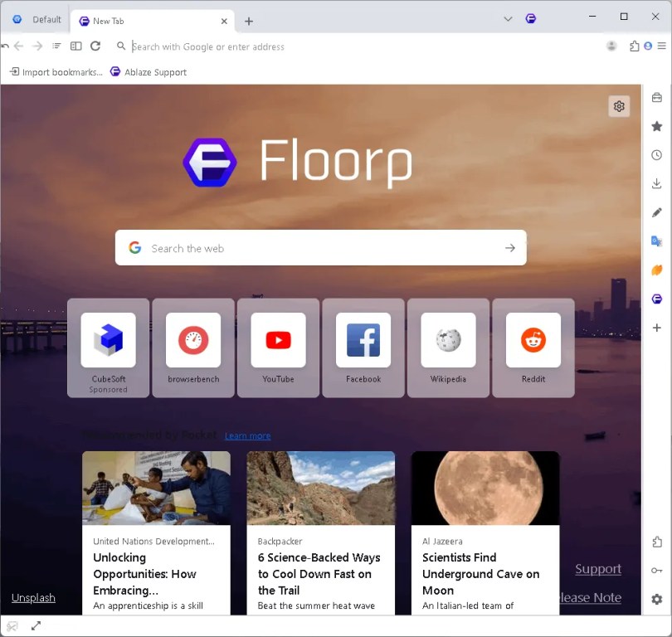
Task: Open the CubeSoft sponsored shortcut
Action: [109, 348]
